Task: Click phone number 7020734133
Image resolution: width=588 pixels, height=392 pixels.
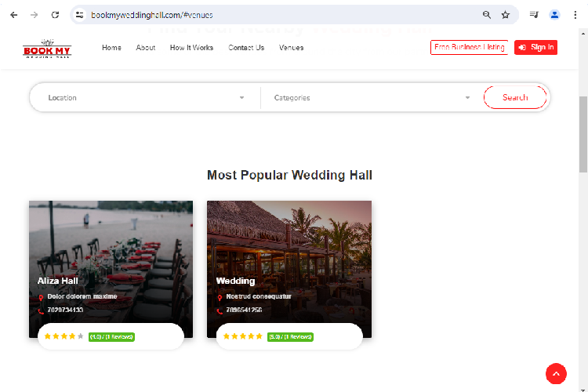Action: [65, 310]
